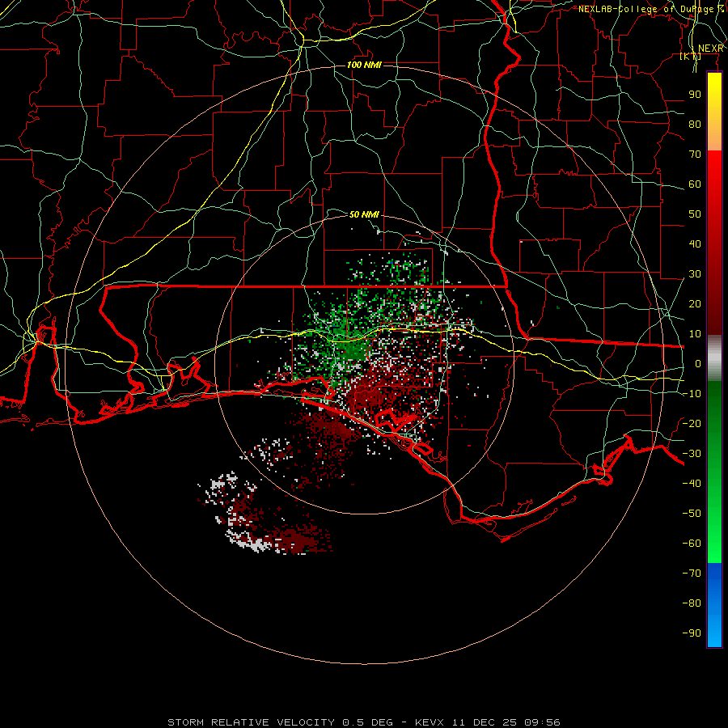Pick the gray zero-velocity segment of color bar
Viewport: 728px width, 728px height.
tap(714, 358)
